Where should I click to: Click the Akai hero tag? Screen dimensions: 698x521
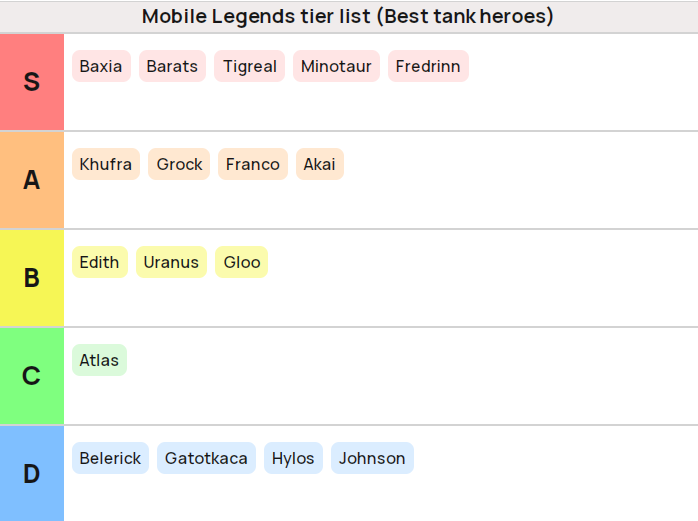tap(320, 164)
